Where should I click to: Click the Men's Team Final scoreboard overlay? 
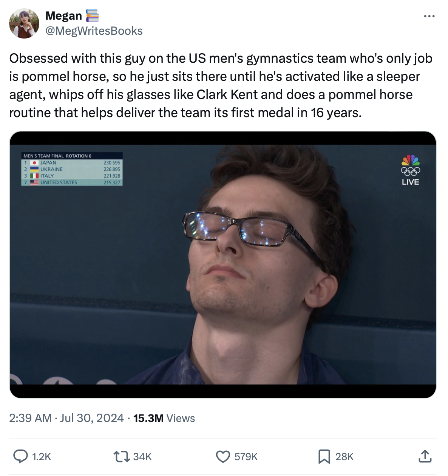pyautogui.click(x=72, y=169)
